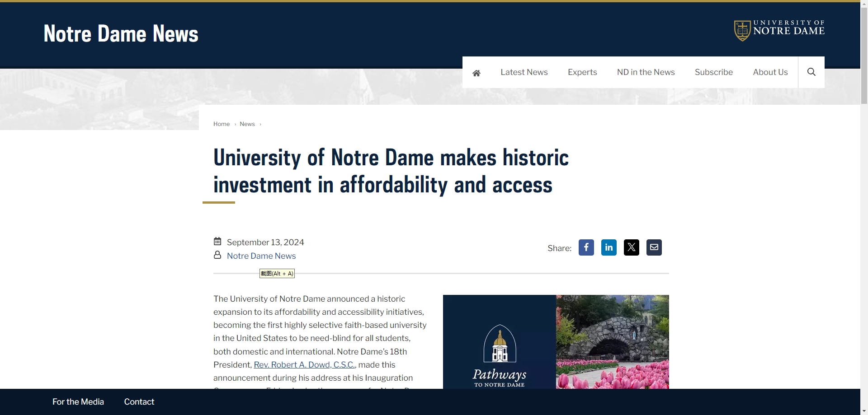Share article via email icon
Image resolution: width=868 pixels, height=415 pixels.
(x=654, y=247)
